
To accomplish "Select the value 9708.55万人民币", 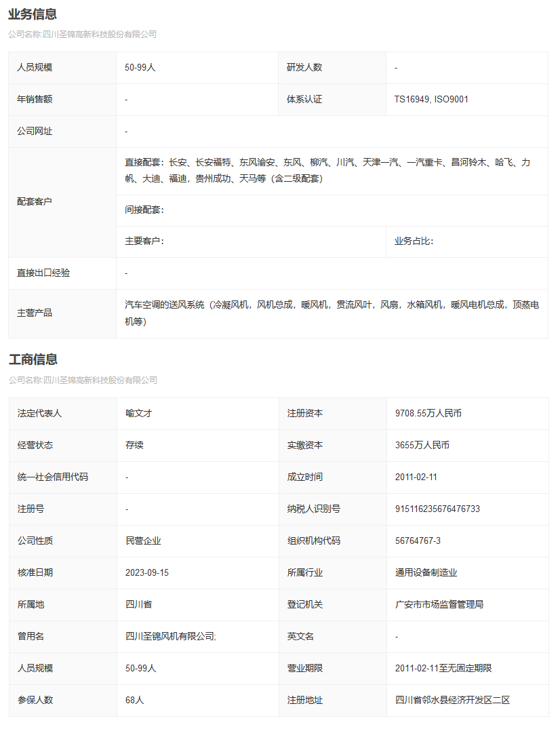I will [428, 414].
